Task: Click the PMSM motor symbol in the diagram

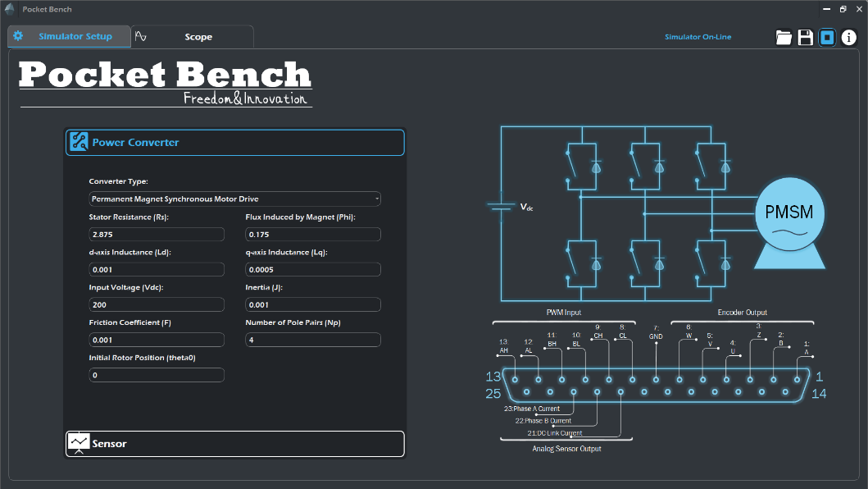Action: point(790,222)
